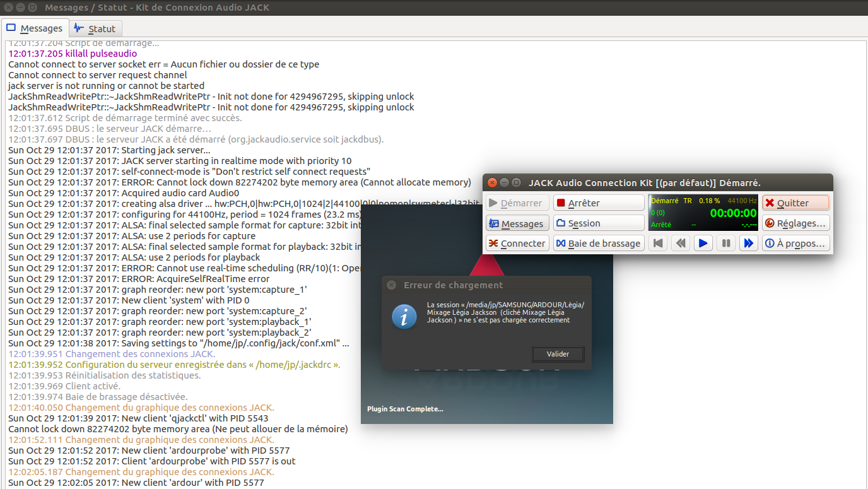
Task: Toggle the Messages button in the JACK window
Action: point(517,223)
